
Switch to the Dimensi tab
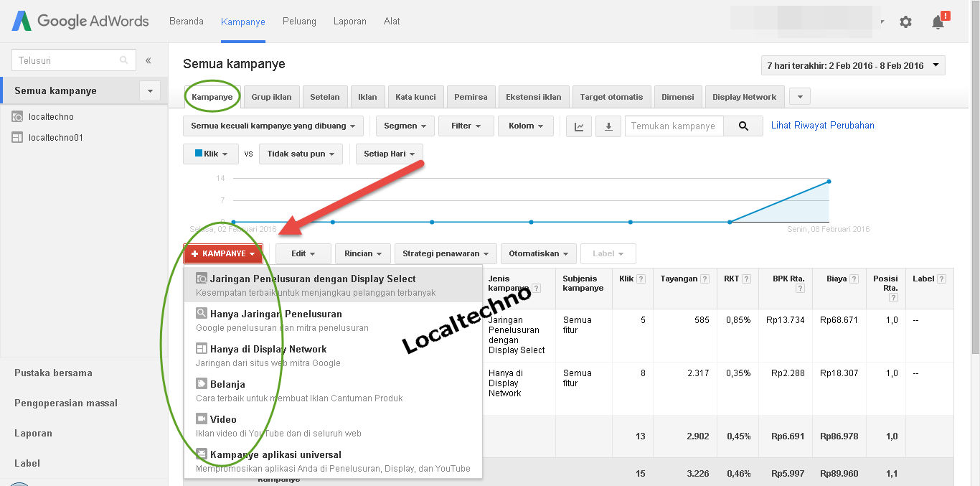point(678,97)
